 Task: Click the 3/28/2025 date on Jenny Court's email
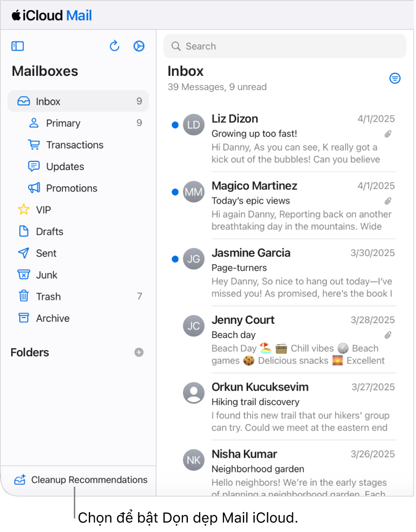click(x=373, y=320)
